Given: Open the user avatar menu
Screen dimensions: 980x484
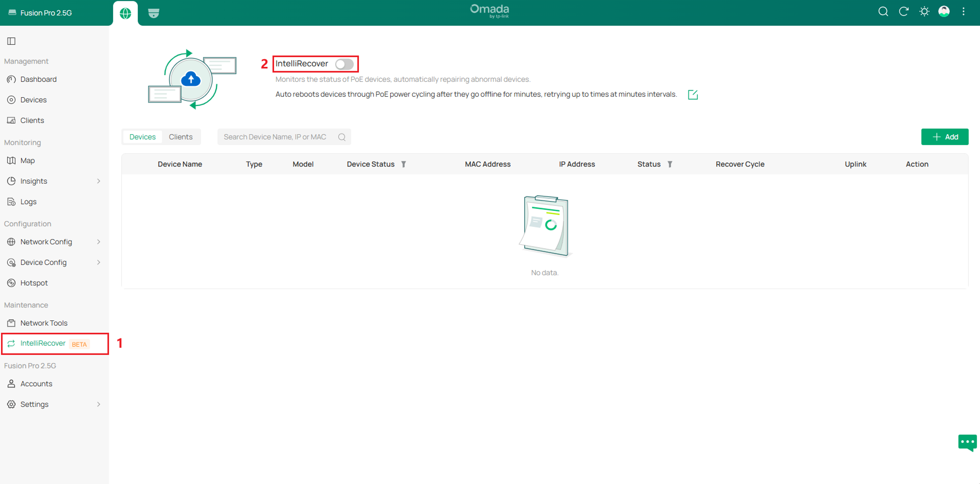Looking at the screenshot, I should coord(944,12).
